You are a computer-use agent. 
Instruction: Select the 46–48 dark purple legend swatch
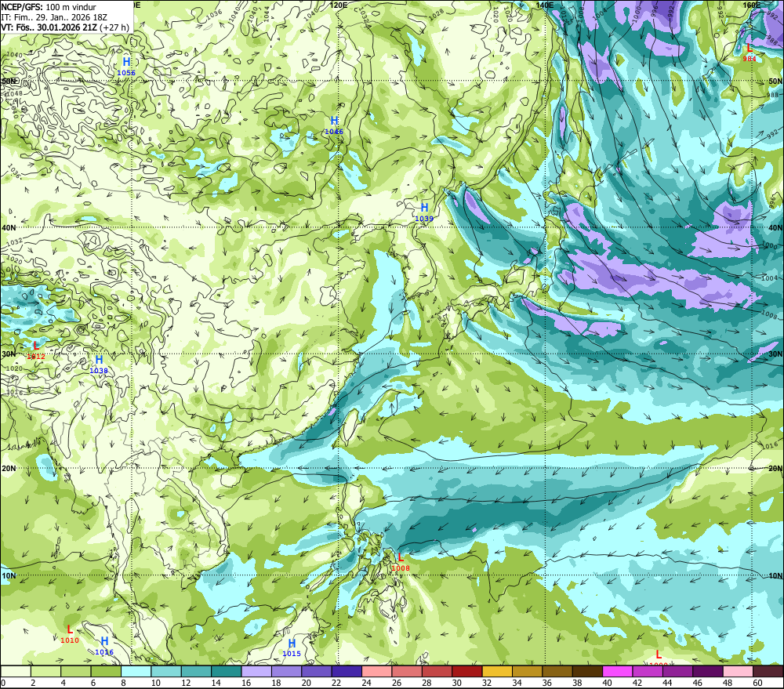pos(708,671)
